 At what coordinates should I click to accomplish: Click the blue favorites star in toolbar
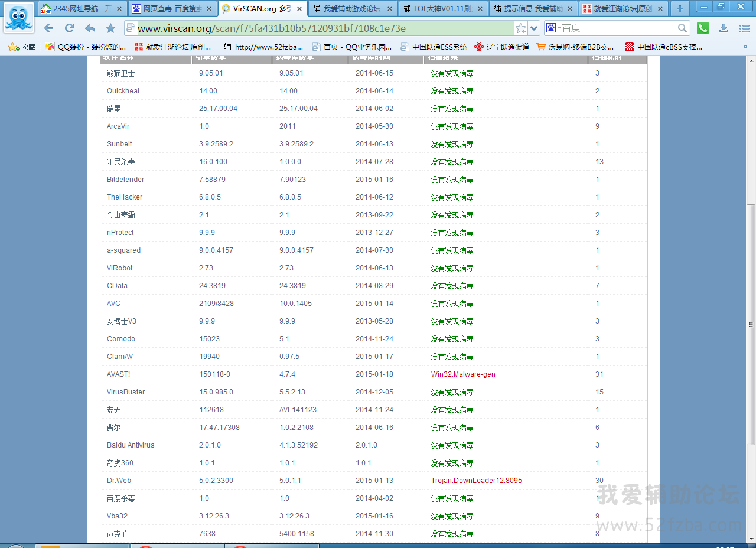click(x=110, y=28)
